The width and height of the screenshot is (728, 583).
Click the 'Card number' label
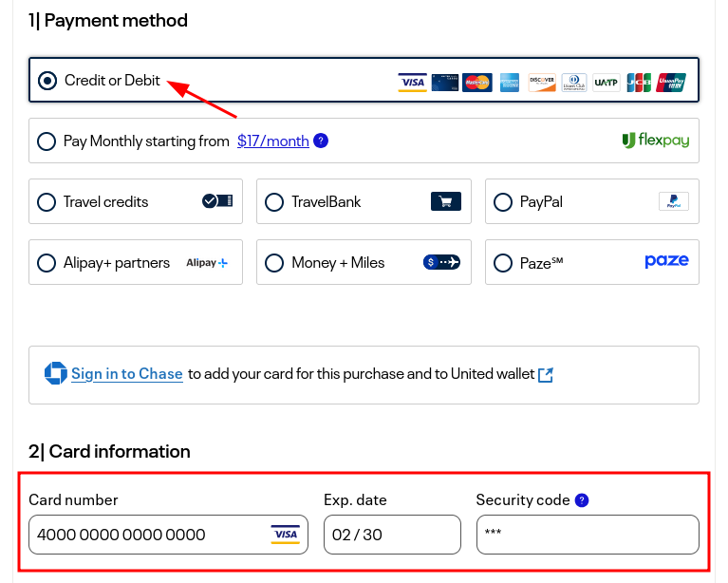click(73, 499)
